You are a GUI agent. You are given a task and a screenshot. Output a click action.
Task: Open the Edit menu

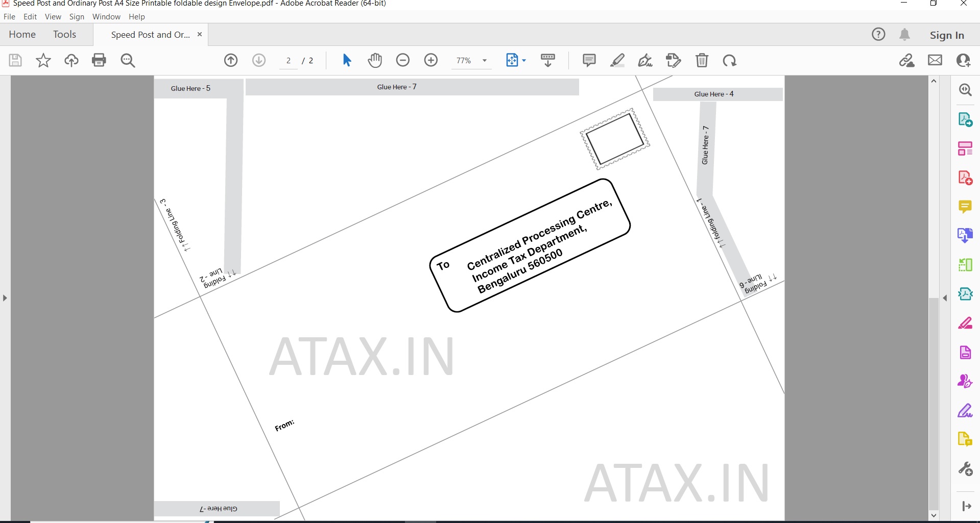pos(30,16)
